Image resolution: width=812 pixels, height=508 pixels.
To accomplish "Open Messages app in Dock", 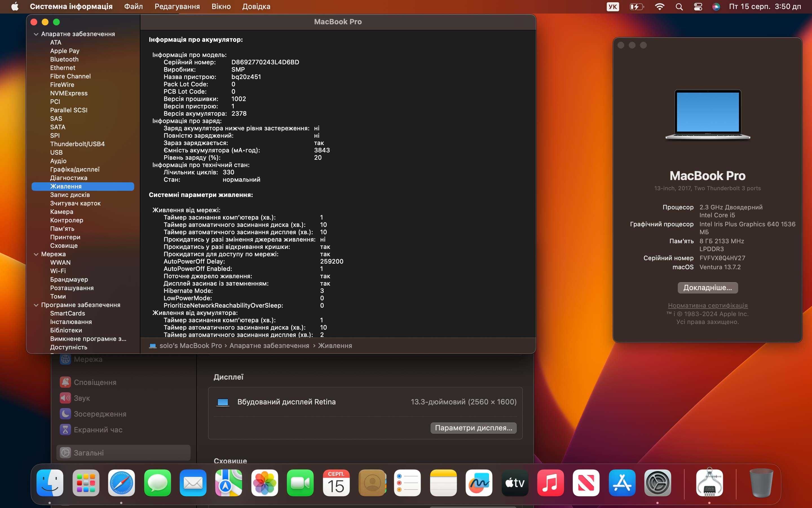I will (157, 483).
